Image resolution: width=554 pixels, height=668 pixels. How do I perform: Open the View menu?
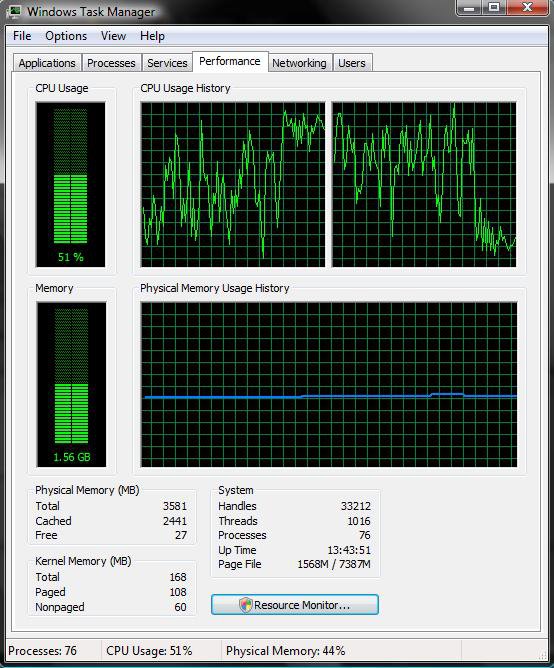(113, 36)
